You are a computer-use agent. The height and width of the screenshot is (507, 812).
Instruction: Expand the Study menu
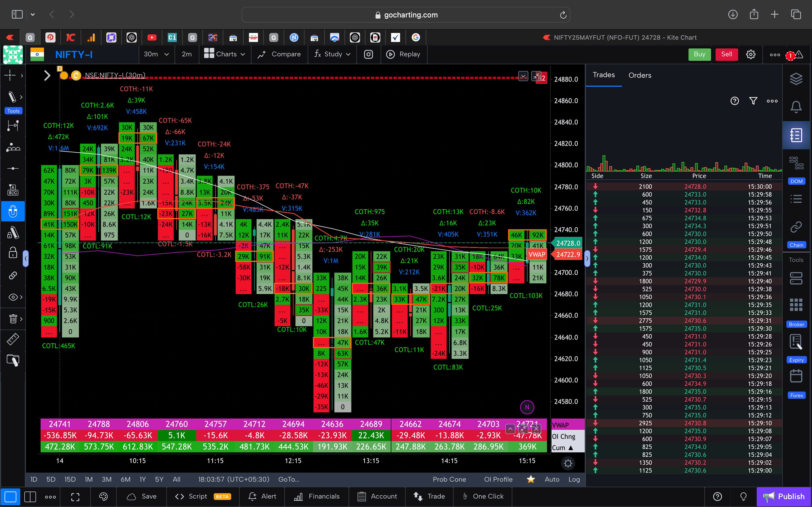point(332,54)
